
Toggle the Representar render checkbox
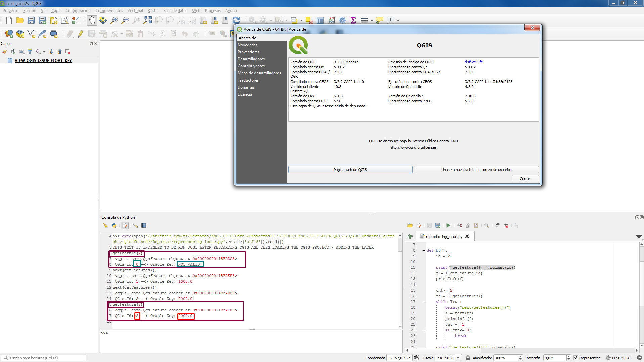pyautogui.click(x=575, y=358)
